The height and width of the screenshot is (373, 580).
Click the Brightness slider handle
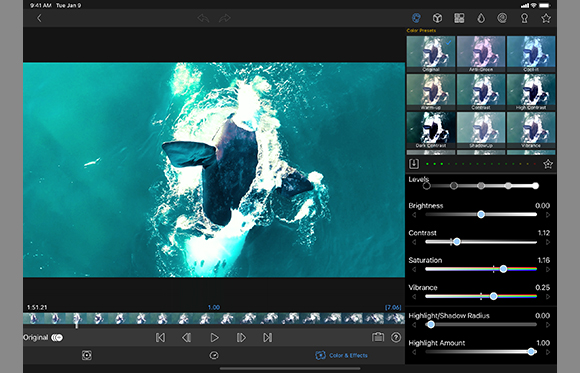coord(481,214)
